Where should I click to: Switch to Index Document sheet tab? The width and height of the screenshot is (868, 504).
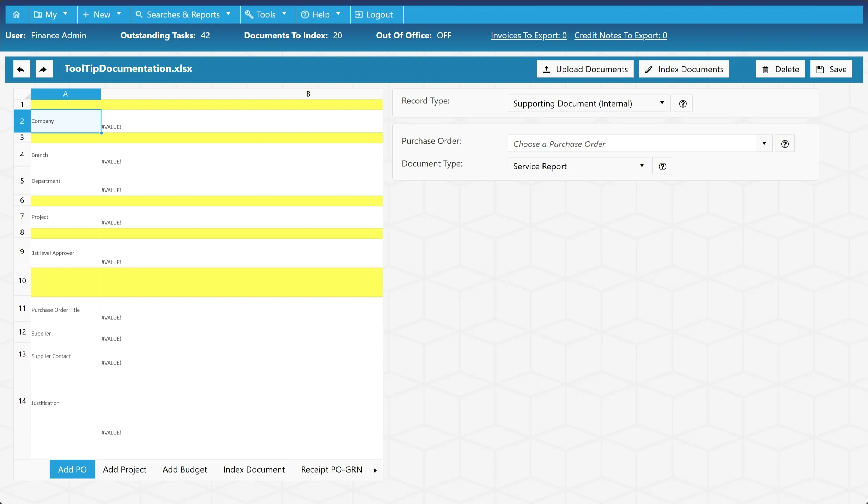click(x=254, y=469)
